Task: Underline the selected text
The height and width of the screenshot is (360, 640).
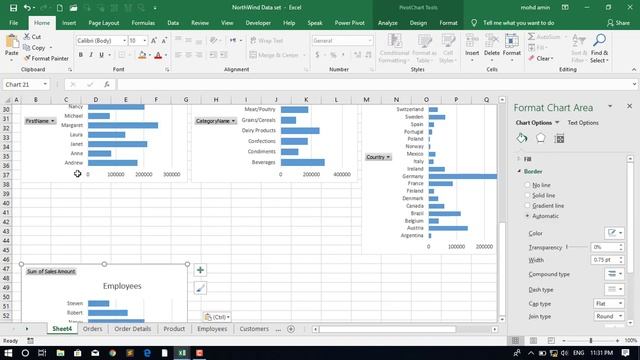Action: pos(101,55)
